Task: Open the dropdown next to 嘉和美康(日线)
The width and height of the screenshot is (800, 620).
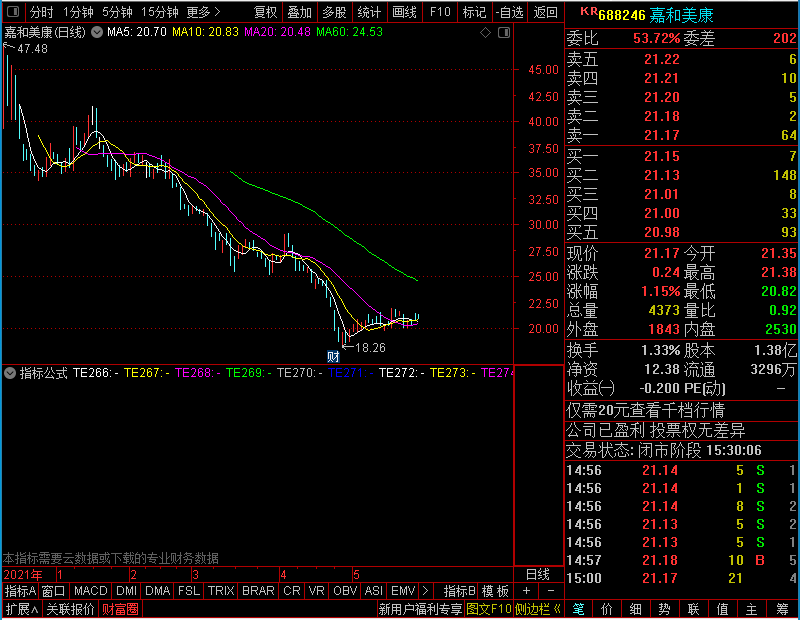Action: pos(96,32)
